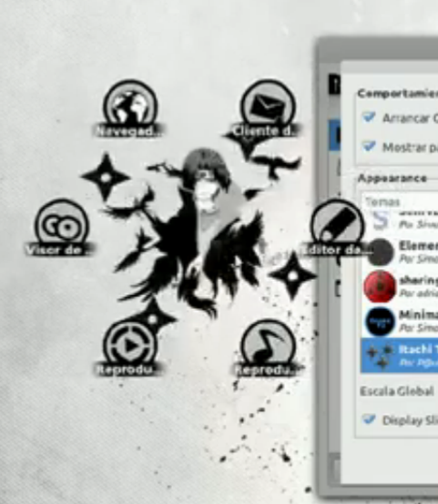
Task: Launch the Cliente d... mail envelope slice
Action: 268,108
